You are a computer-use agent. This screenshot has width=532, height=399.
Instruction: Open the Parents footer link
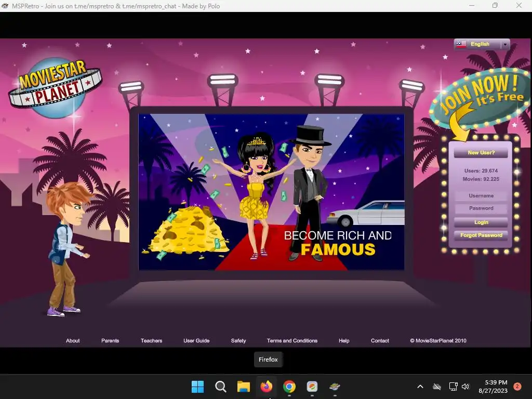click(x=110, y=341)
